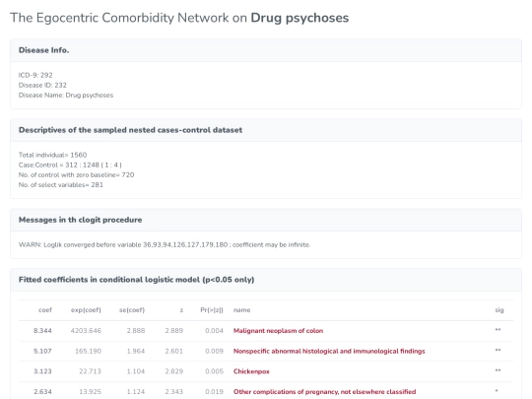
Task: Click the Pr(>|z|) column header
Action: click(212, 310)
